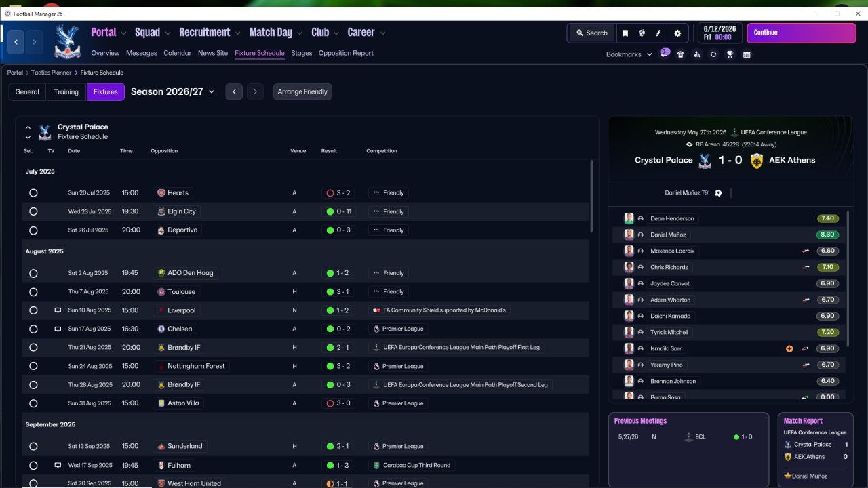Click the Hearts club badge
Screen dimensions: 868x488
[161, 193]
